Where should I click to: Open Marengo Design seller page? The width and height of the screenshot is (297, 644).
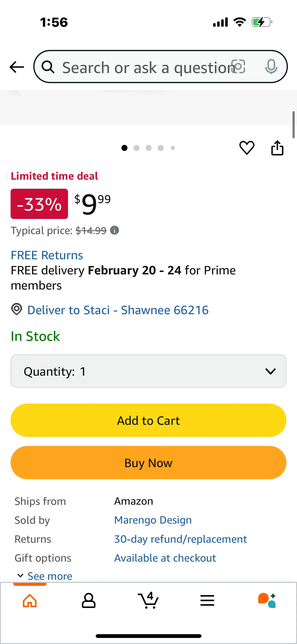tap(153, 520)
